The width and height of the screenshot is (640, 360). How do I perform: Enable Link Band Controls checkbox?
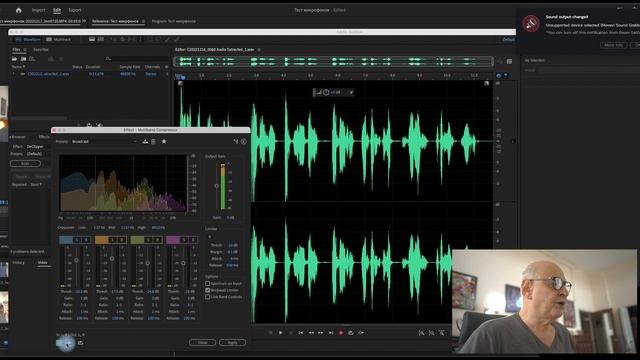(x=207, y=297)
